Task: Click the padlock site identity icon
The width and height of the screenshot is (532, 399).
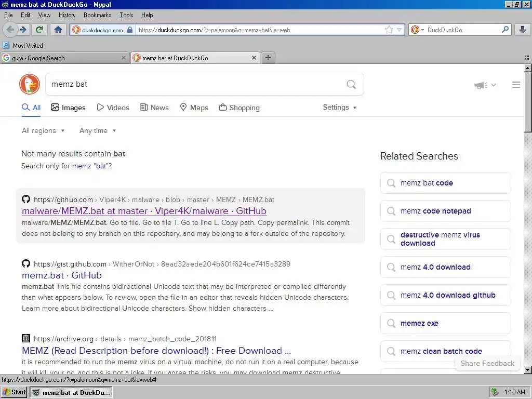Action: click(x=129, y=30)
